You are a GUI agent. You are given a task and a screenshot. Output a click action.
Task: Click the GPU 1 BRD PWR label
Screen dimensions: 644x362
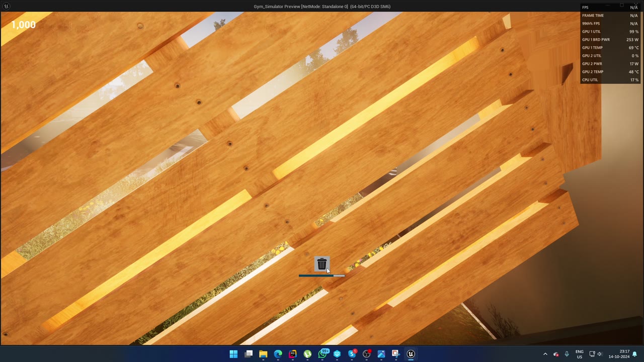pos(596,40)
